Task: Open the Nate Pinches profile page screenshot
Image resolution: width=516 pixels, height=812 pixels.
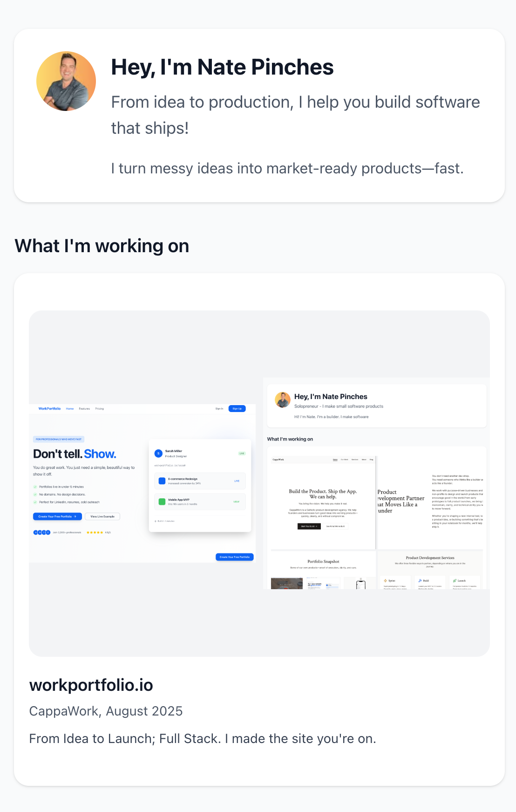Action: [x=376, y=483]
